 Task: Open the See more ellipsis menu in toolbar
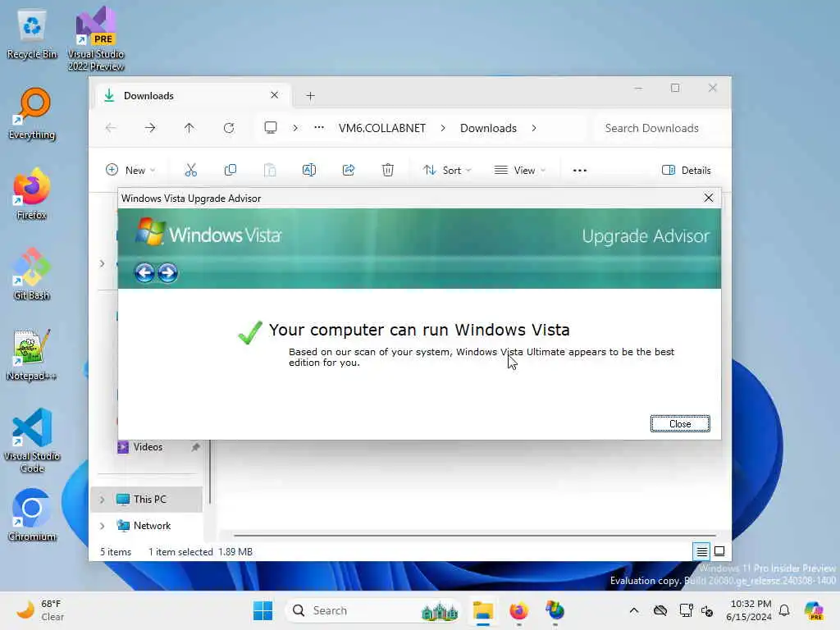point(580,171)
